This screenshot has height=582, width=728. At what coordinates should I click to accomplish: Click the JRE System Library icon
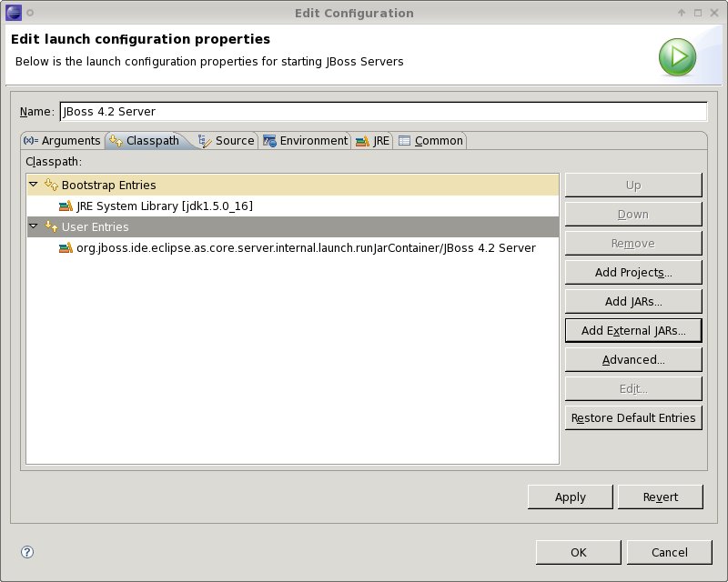pyautogui.click(x=66, y=206)
